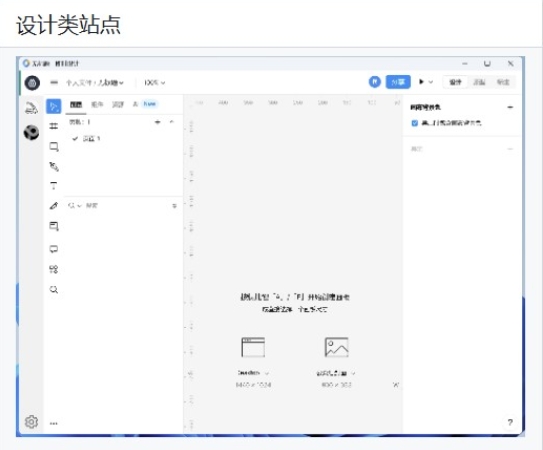Click the blue user avatar circle
The image size is (543, 450).
tap(375, 82)
